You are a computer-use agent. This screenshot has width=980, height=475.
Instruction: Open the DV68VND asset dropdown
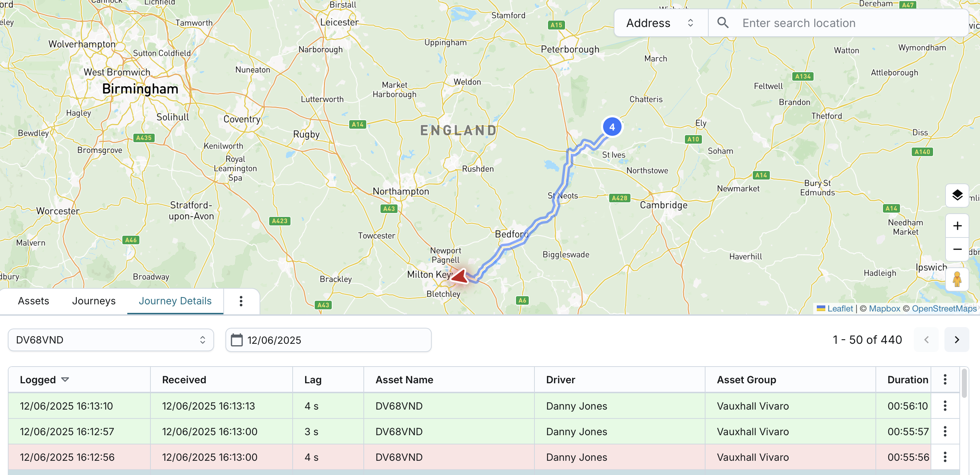pyautogui.click(x=111, y=340)
